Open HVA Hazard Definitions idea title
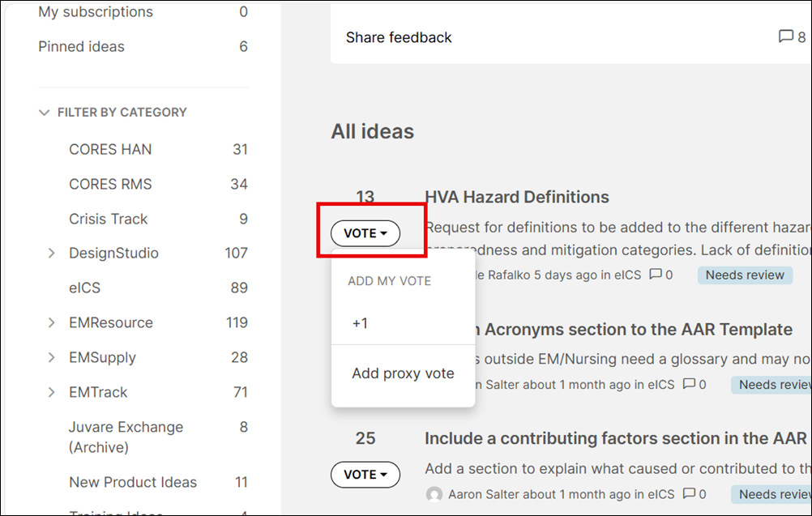812x516 pixels. pyautogui.click(x=517, y=197)
